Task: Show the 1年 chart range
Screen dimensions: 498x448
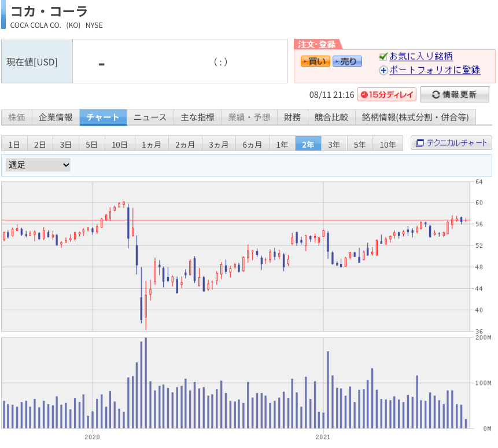Action: pyautogui.click(x=282, y=145)
